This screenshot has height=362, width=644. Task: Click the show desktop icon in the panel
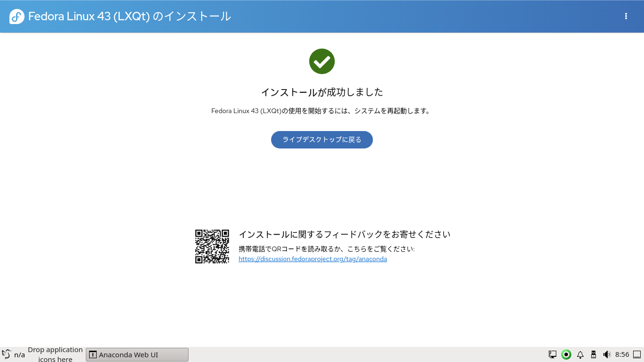click(x=637, y=354)
